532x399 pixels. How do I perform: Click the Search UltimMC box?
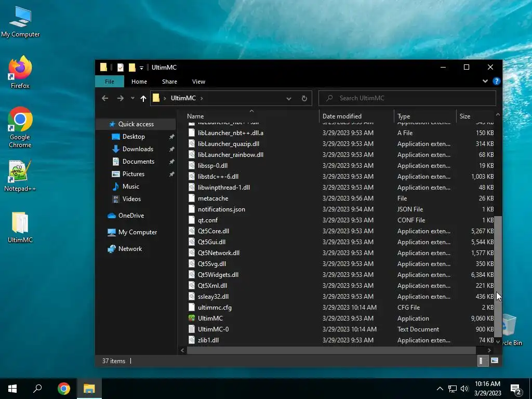[x=407, y=98]
